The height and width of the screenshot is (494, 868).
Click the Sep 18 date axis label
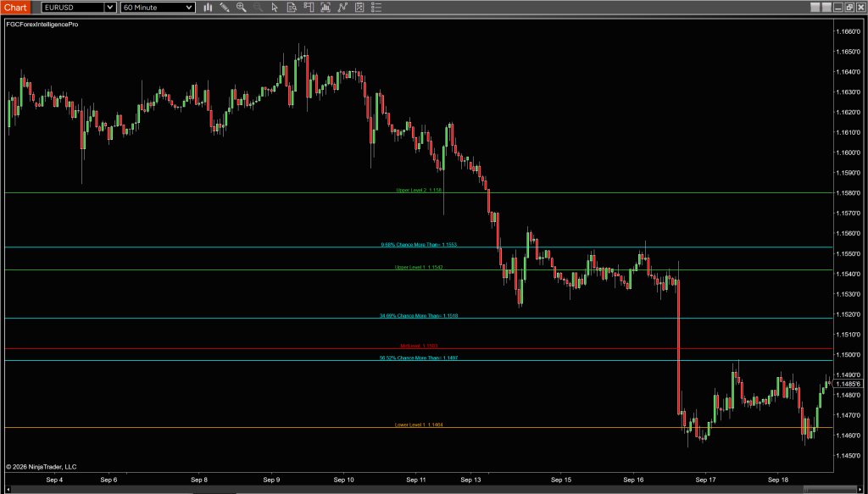(x=778, y=480)
